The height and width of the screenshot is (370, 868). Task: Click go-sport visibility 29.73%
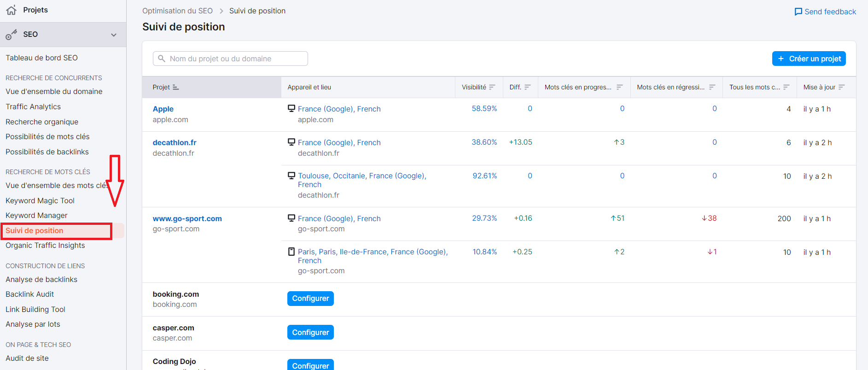(x=484, y=218)
